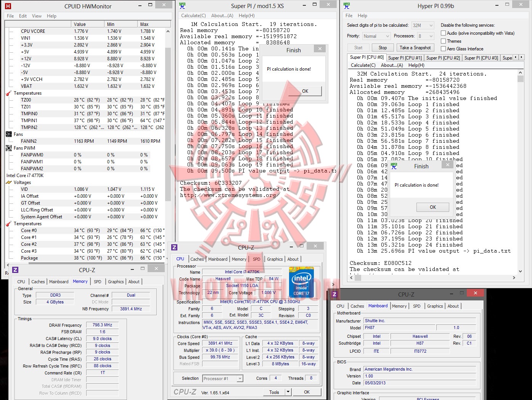Click the Tools button in CPU-Z
The height and width of the screenshot is (400, 532).
(x=274, y=392)
